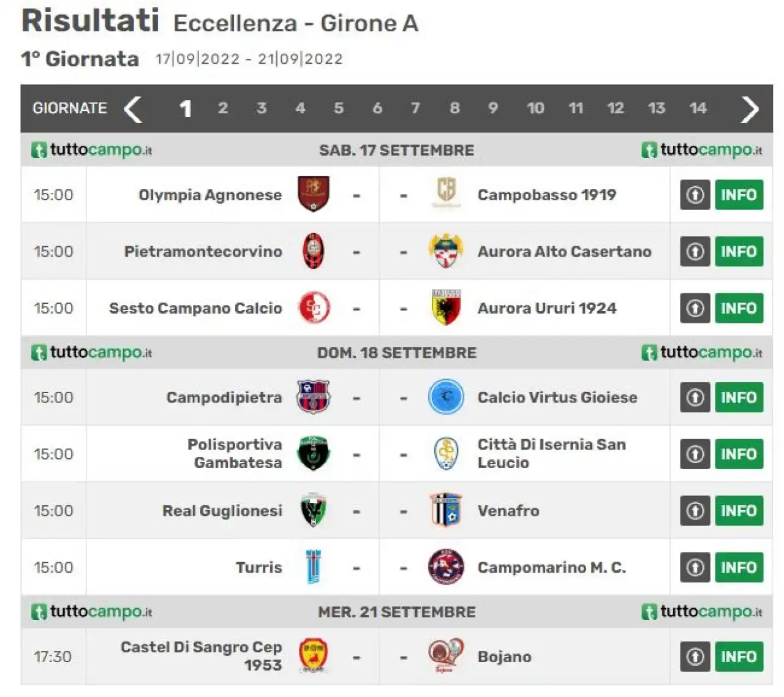Show next giornate with right chevron
This screenshot has width=784, height=697.
(750, 109)
